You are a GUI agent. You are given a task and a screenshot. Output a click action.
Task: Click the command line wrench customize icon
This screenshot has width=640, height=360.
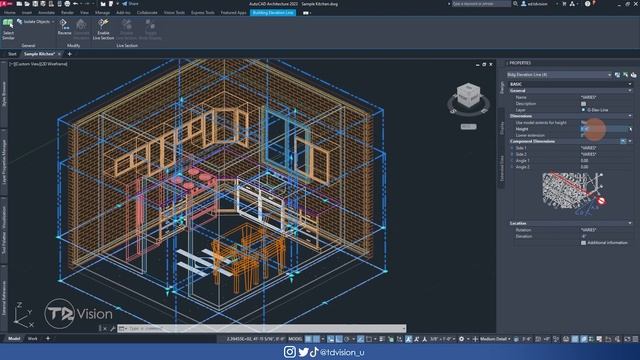tap(113, 328)
